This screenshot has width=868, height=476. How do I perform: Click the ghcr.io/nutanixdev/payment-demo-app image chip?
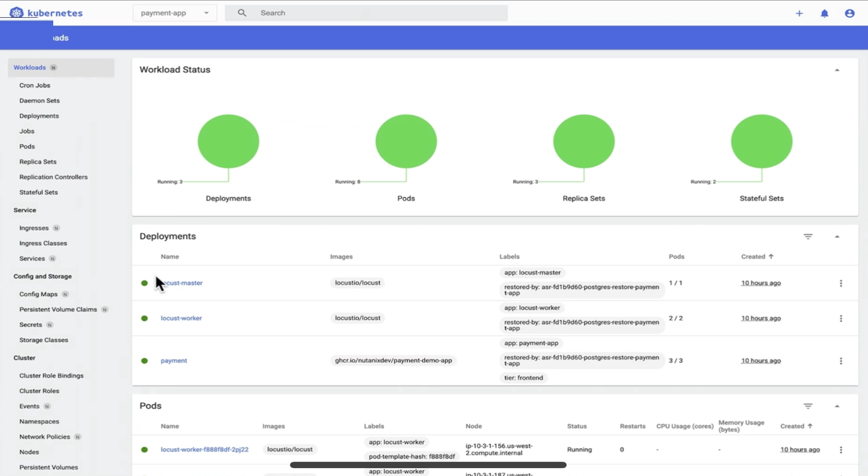(393, 361)
